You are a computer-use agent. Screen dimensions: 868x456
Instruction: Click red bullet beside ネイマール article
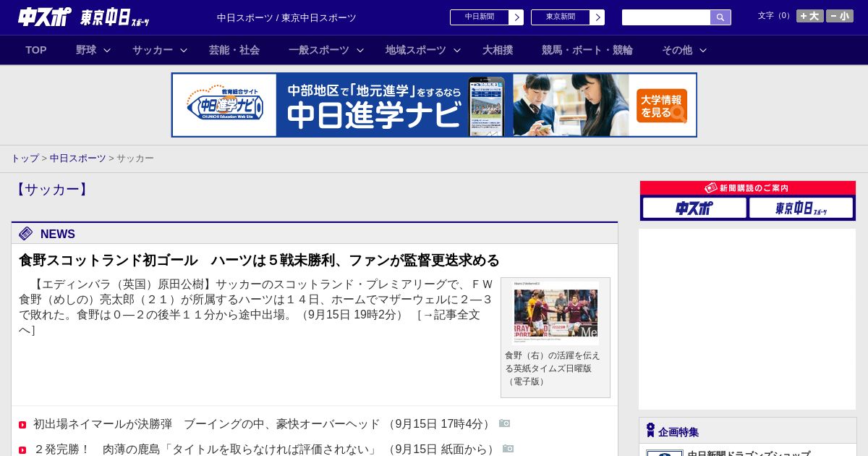point(22,425)
